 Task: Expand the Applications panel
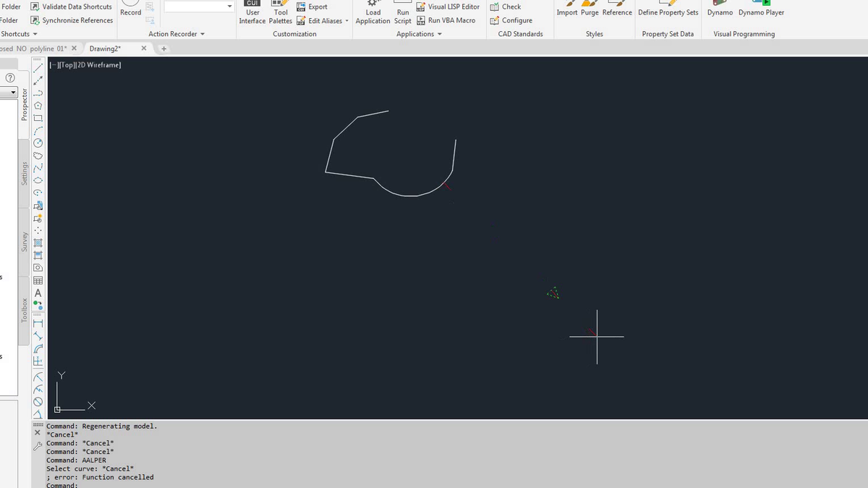pyautogui.click(x=419, y=34)
